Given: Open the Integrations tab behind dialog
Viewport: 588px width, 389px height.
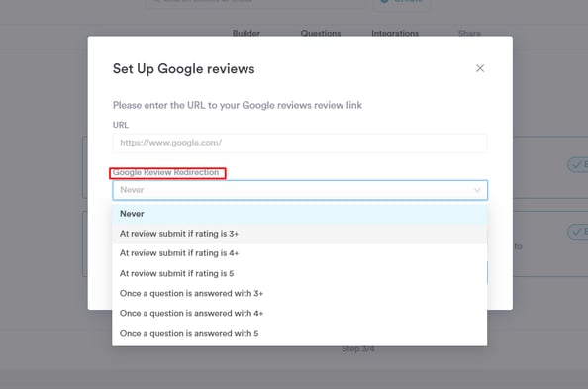Looking at the screenshot, I should (395, 33).
